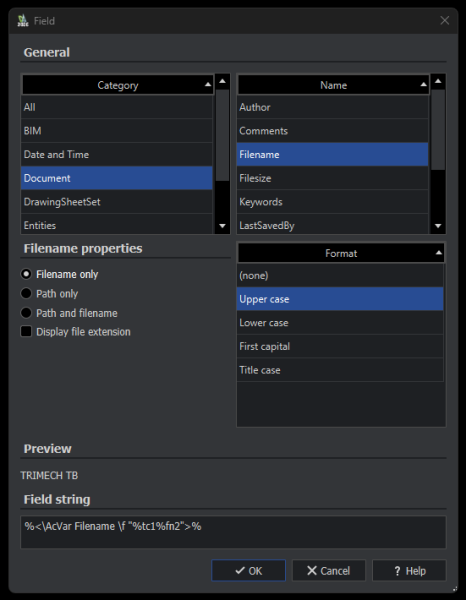Select the Entities category

[117, 225]
